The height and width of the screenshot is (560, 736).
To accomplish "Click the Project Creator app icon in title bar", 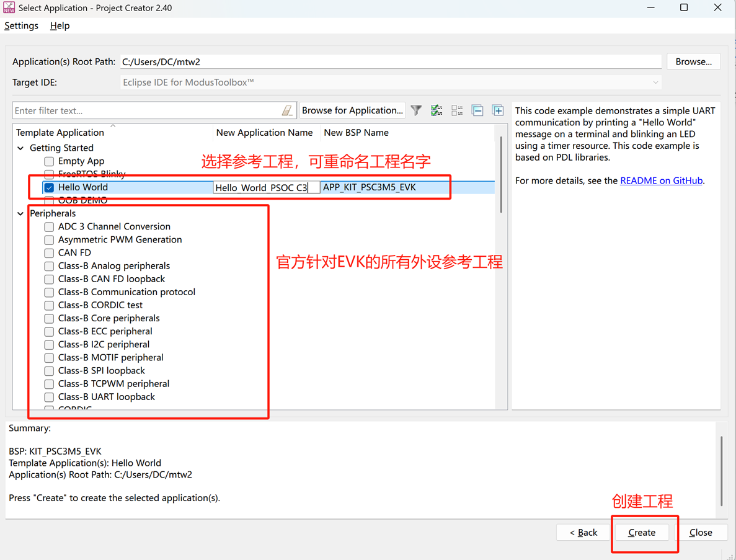I will pos(9,8).
